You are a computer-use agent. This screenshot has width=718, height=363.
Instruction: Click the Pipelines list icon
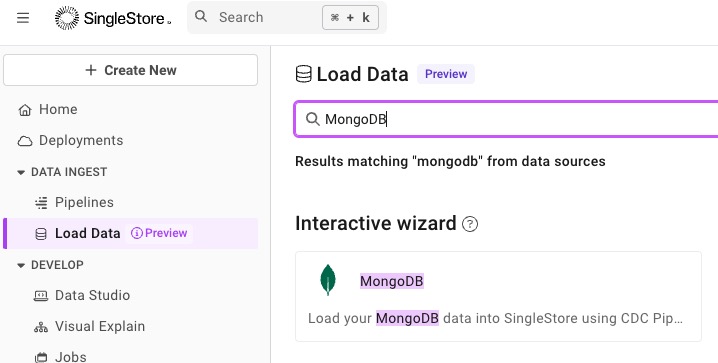(x=41, y=202)
